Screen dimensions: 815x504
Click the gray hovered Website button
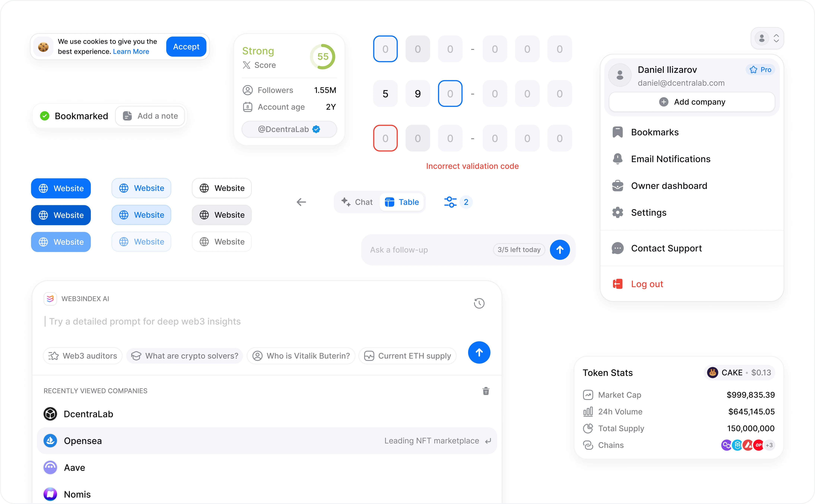222,215
